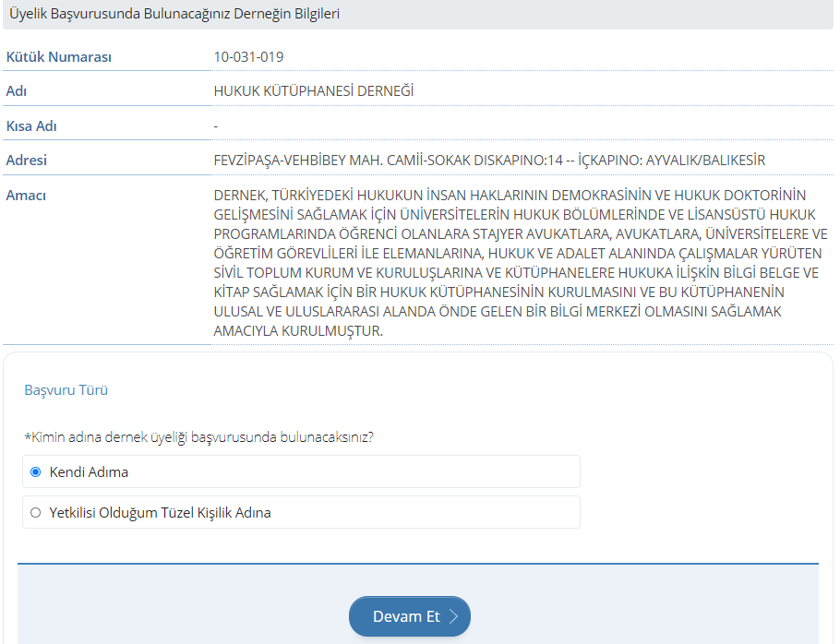The image size is (840, 644).
Task: Click the Kısa Adı dash value
Action: click(x=216, y=126)
